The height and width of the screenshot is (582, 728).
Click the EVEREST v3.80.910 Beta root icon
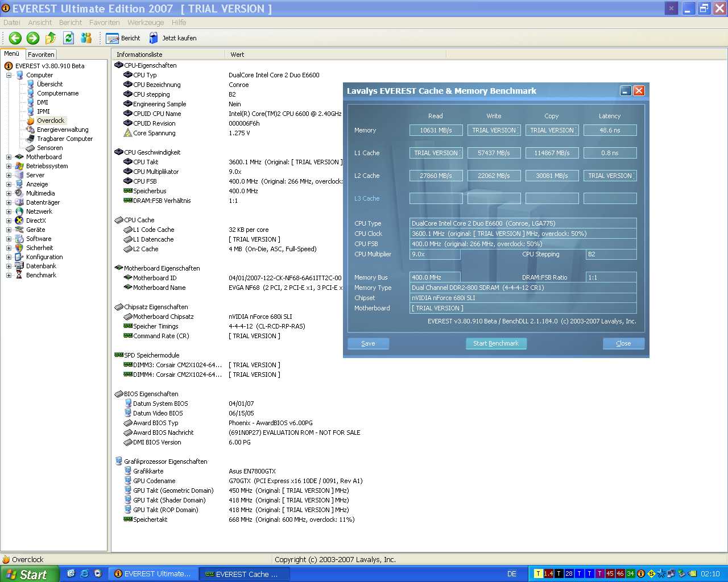[x=9, y=66]
